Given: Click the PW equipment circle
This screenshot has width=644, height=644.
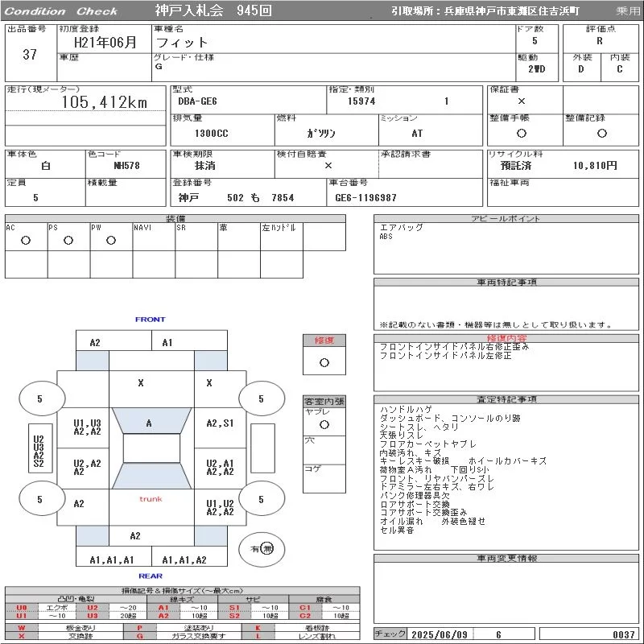Looking at the screenshot, I should pyautogui.click(x=111, y=241).
